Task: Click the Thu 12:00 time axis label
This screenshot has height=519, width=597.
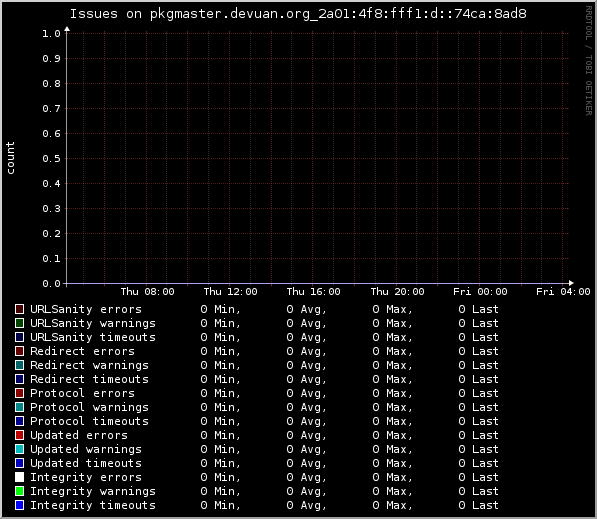Action: pyautogui.click(x=230, y=292)
